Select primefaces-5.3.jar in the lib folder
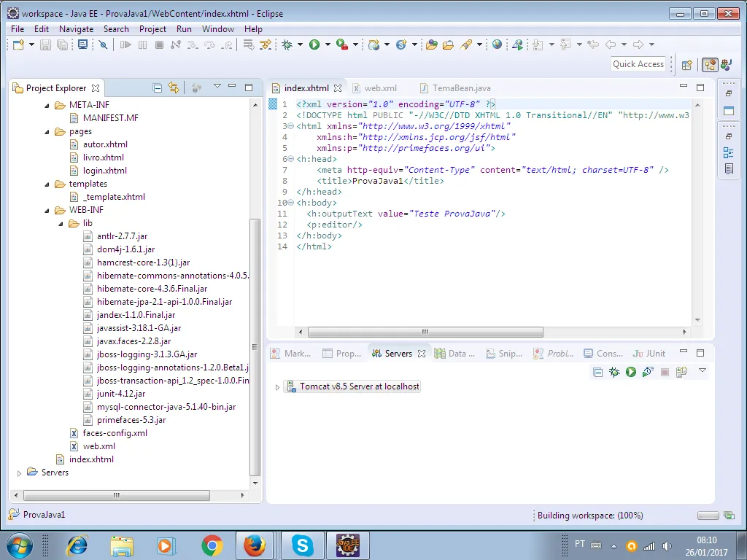The width and height of the screenshot is (747, 560). point(131,420)
